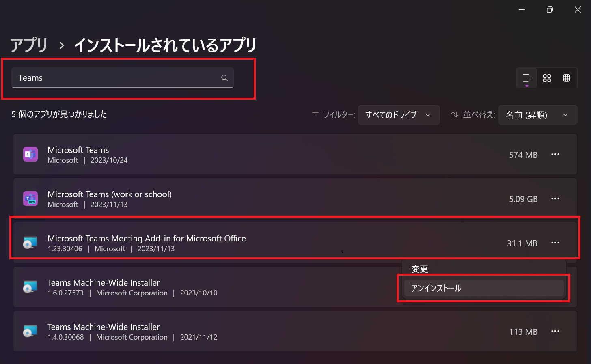Click the Teams search input field
The width and height of the screenshot is (591, 364).
(x=123, y=78)
